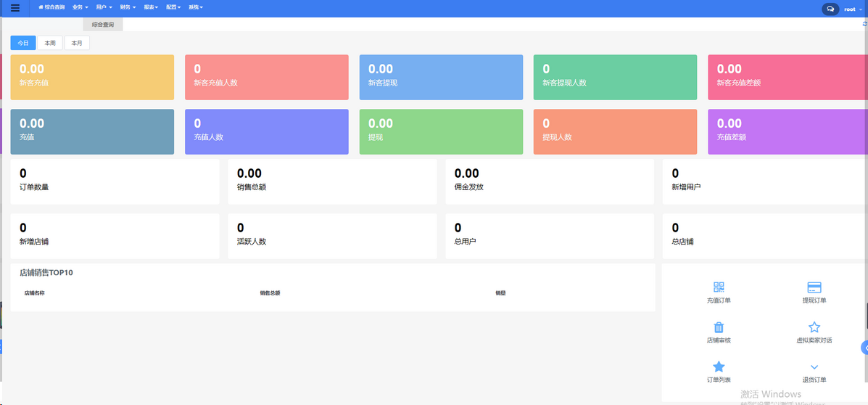Open the root user dropdown
The height and width of the screenshot is (405, 868).
click(x=851, y=9)
